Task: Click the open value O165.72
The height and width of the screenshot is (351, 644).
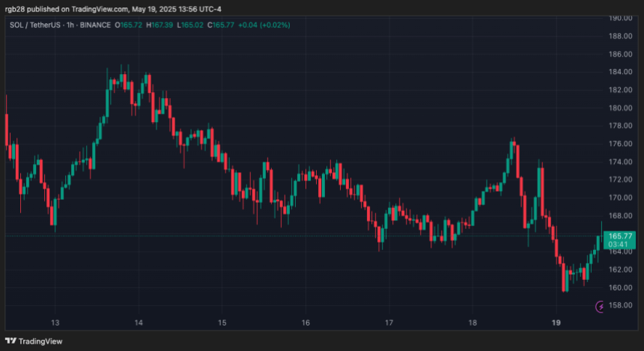Action: pos(130,25)
